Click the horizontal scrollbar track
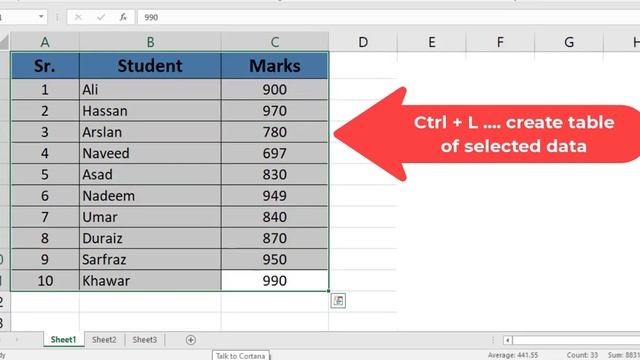The image size is (640, 360). click(576, 340)
